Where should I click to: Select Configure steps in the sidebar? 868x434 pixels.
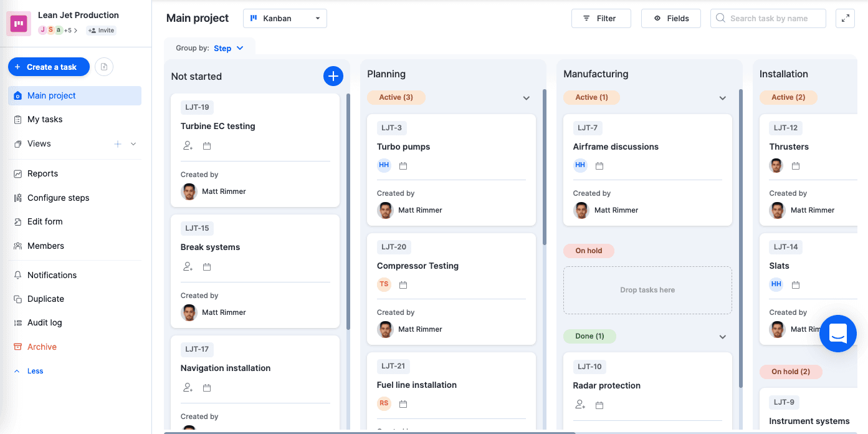click(x=58, y=198)
